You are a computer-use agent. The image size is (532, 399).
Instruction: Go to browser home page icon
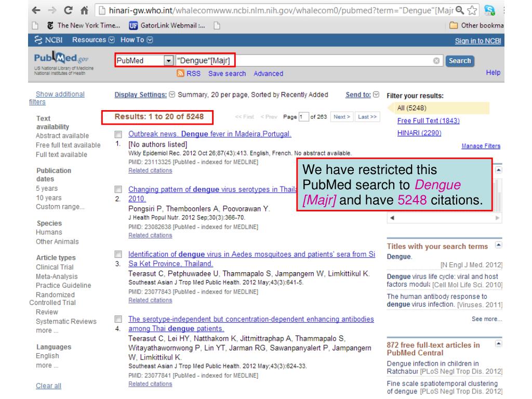[85, 10]
